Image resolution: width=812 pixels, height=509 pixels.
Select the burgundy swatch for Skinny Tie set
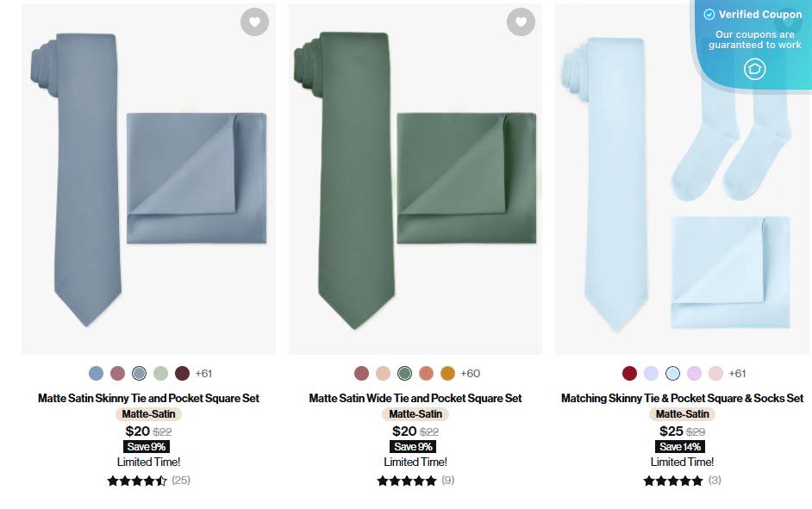point(182,373)
